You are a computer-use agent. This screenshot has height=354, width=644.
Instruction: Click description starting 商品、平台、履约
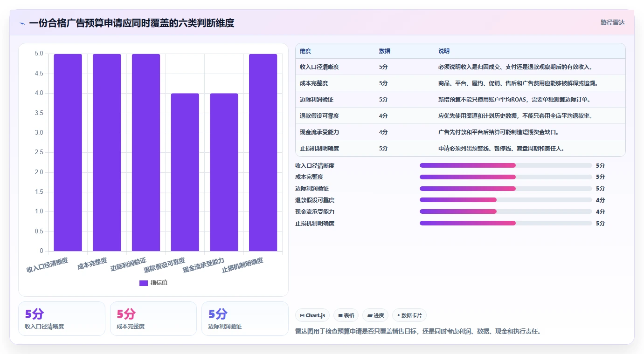pos(518,83)
